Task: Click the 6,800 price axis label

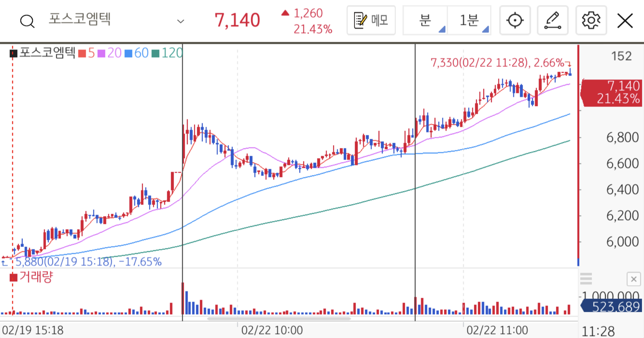Action: (622, 138)
